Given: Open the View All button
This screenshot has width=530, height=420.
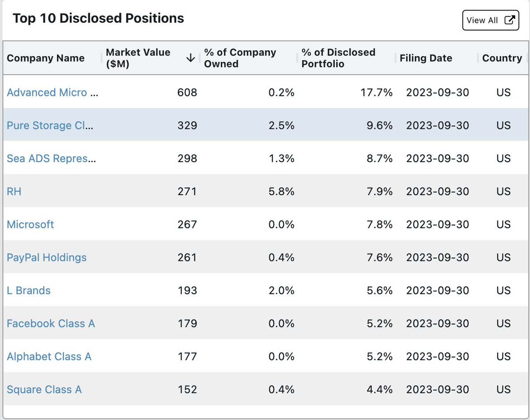Looking at the screenshot, I should [491, 20].
